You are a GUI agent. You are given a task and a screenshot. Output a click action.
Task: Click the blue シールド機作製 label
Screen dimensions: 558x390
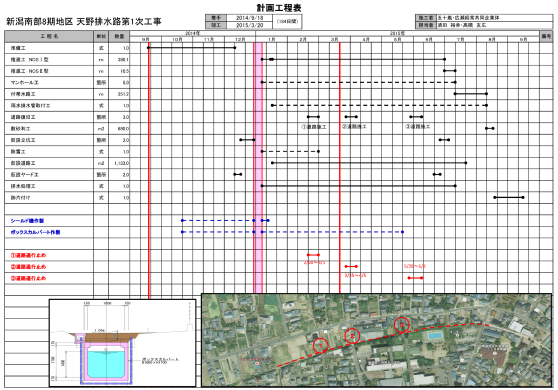[x=27, y=221]
